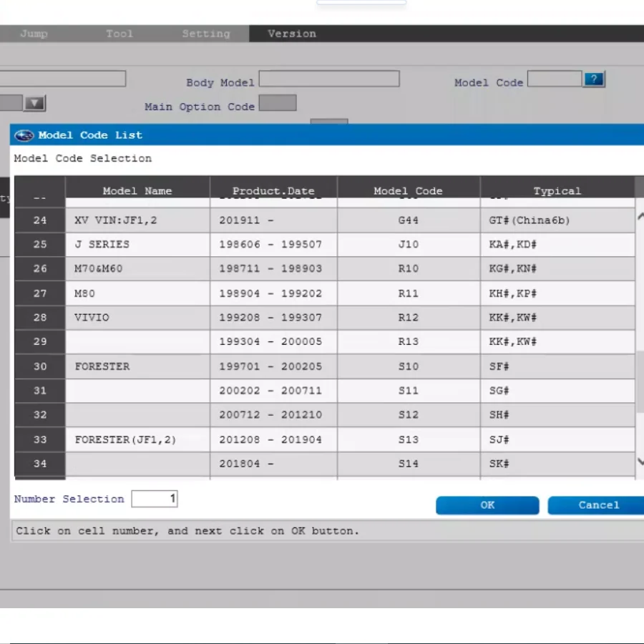Click the Subaru logo in dialog title bar
Viewport: 644px width, 644px height.
pos(24,135)
